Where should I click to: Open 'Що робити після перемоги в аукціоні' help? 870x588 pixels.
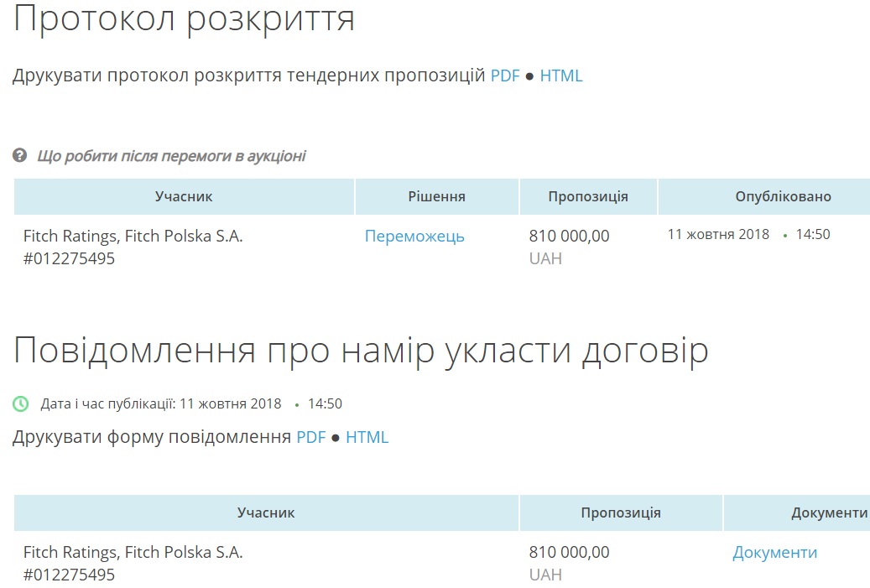171,156
